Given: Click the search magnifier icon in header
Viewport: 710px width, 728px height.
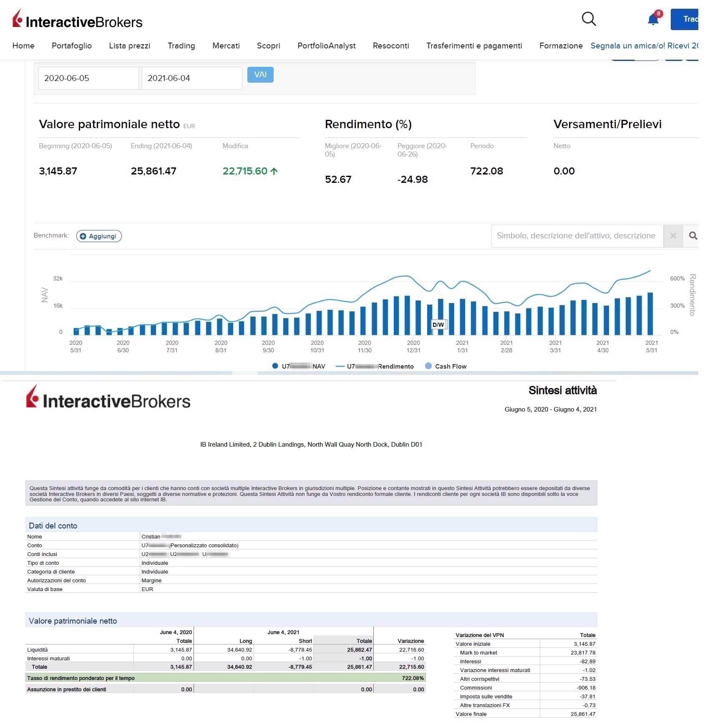Looking at the screenshot, I should pyautogui.click(x=588, y=19).
